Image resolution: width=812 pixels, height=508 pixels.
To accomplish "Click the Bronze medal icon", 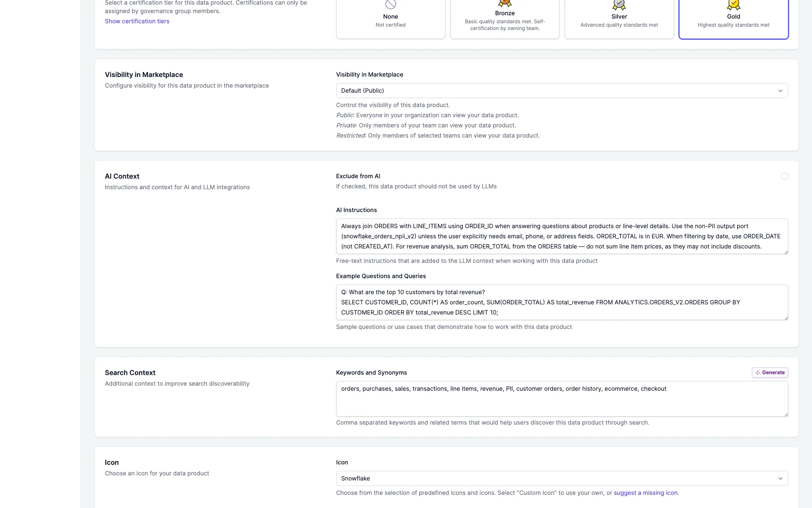I will 505,3.
